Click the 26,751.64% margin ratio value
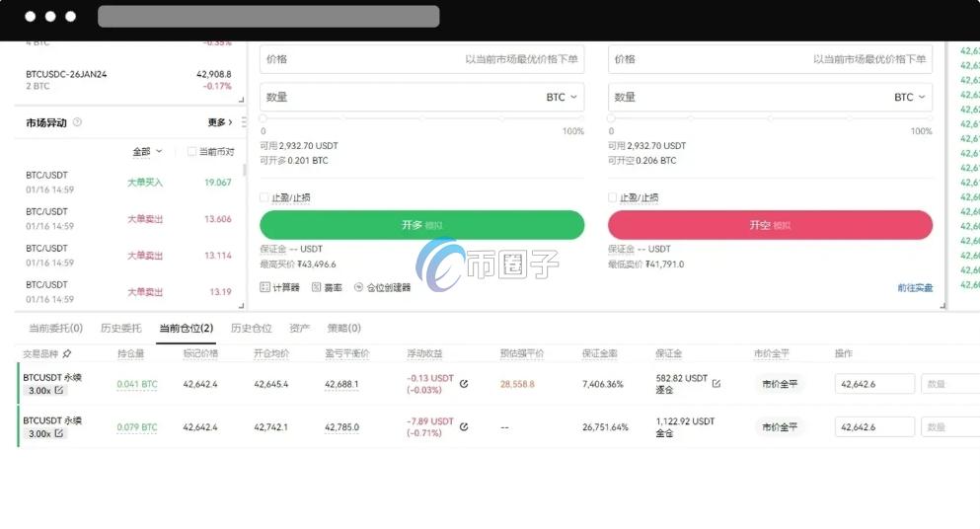Image resolution: width=980 pixels, height=529 pixels. tap(605, 427)
